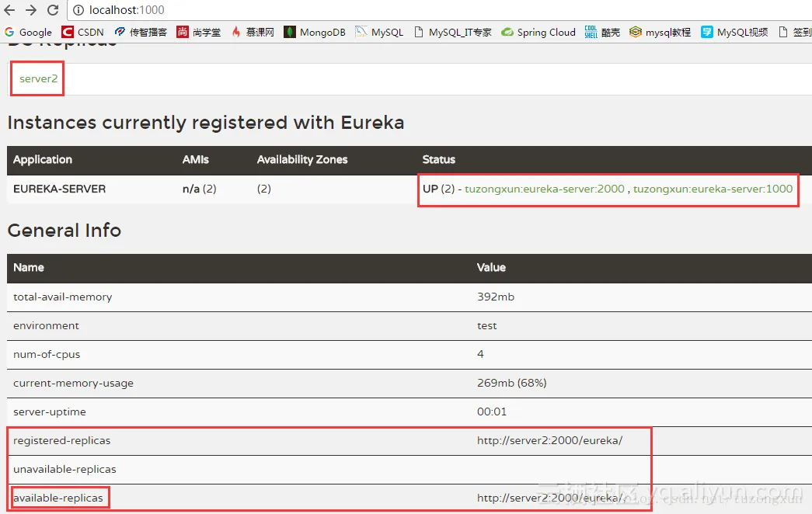Open the Spring Cloud bookmark
The width and height of the screenshot is (812, 514).
tap(538, 33)
